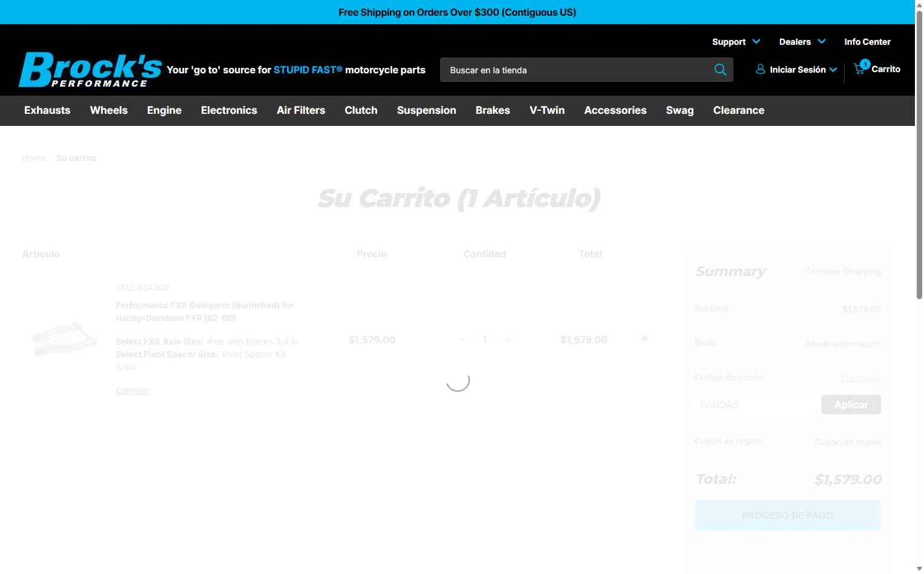Open the Swag menu
924x574 pixels.
point(680,110)
